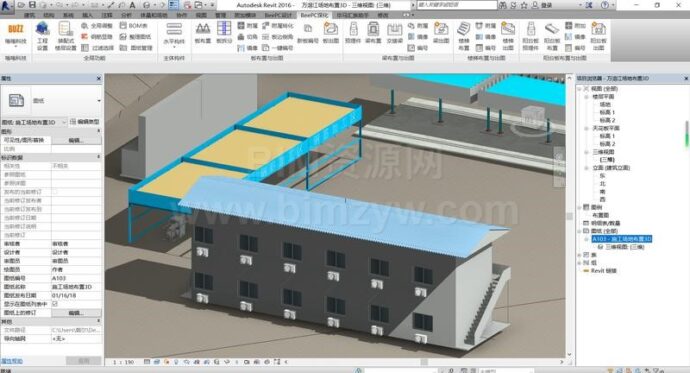Collapse the 立面 (建筑立面) node

tap(587, 168)
